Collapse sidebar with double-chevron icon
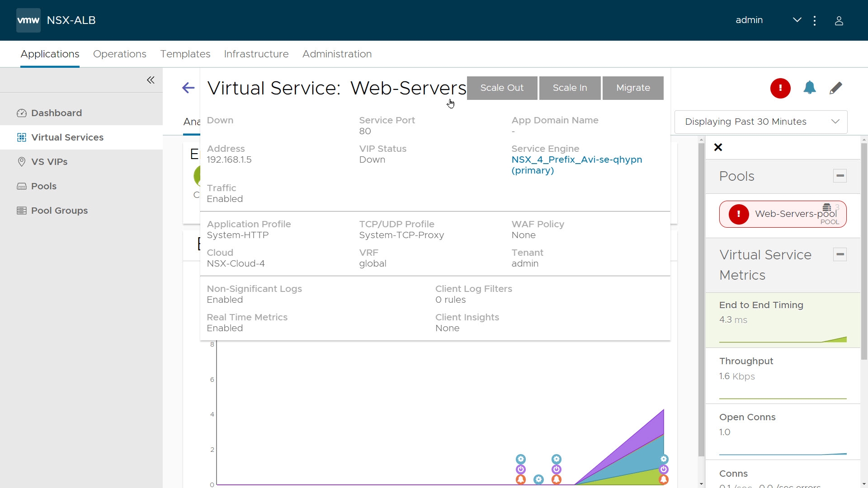This screenshot has height=488, width=868. click(x=151, y=80)
